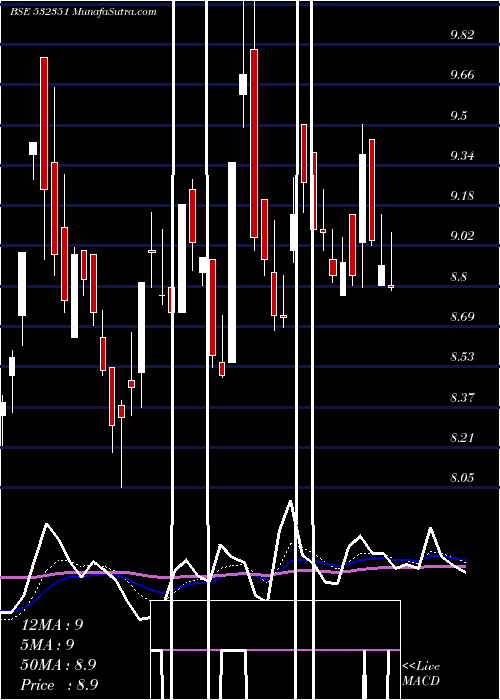
Task: Click the 8.8 price axis label
Action: click(458, 277)
